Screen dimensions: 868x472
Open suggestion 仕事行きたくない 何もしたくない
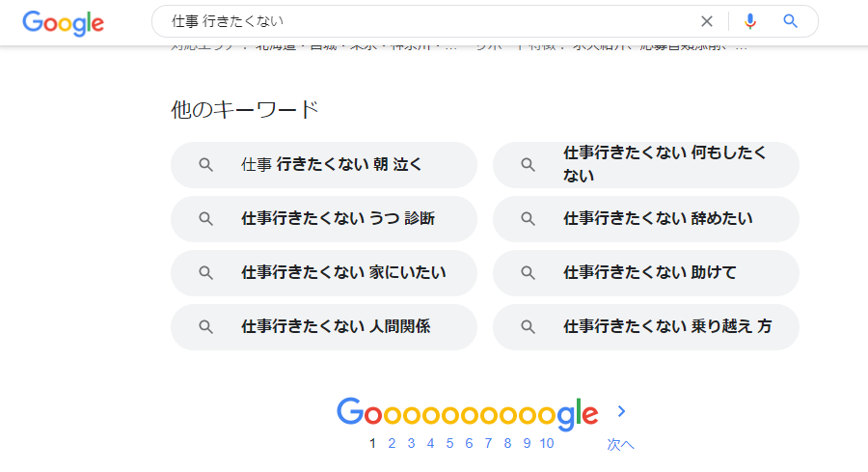(646, 165)
